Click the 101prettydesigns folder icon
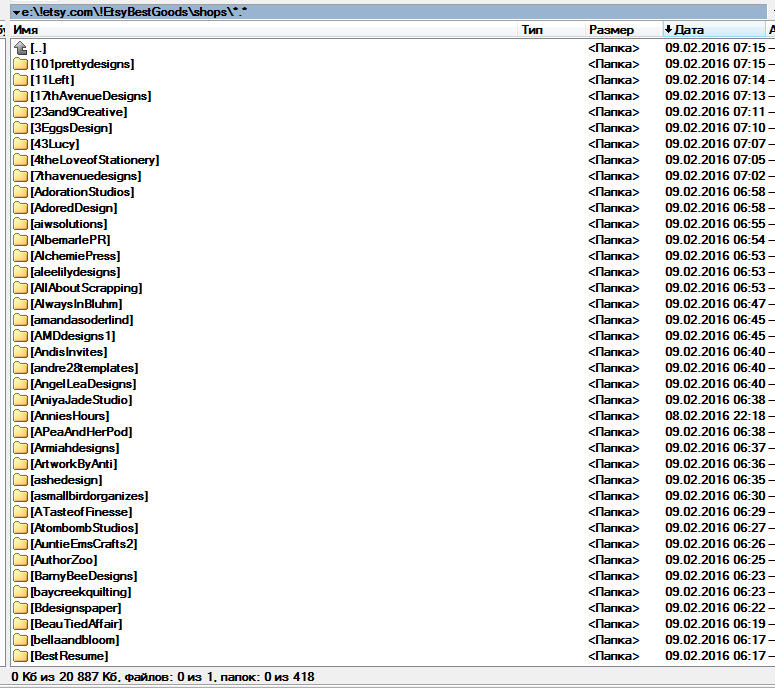This screenshot has width=775, height=695. (x=20, y=64)
